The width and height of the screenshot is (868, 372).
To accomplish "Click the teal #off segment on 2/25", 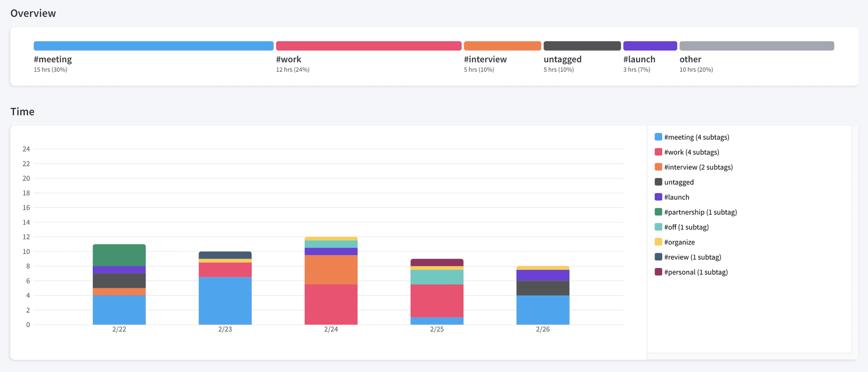I will (x=437, y=277).
